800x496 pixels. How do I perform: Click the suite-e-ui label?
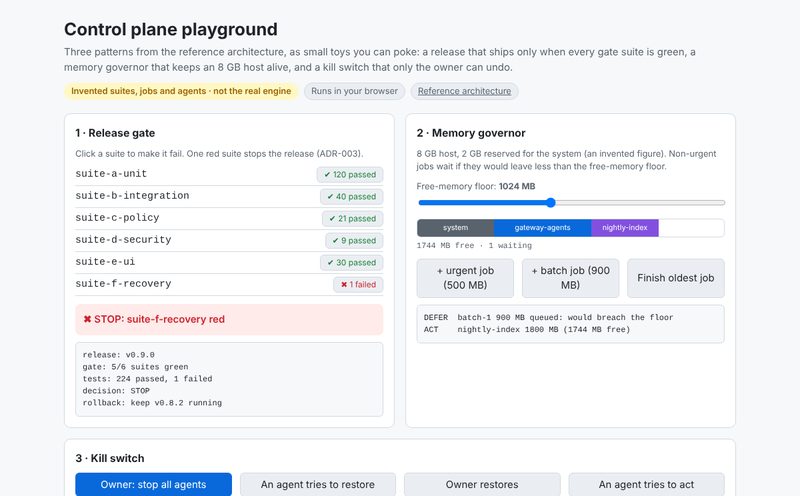(x=105, y=261)
